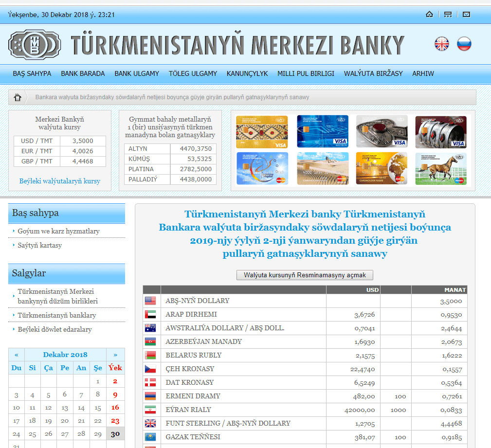Switch to English via British flag
The height and width of the screenshot is (448, 491).
[442, 44]
